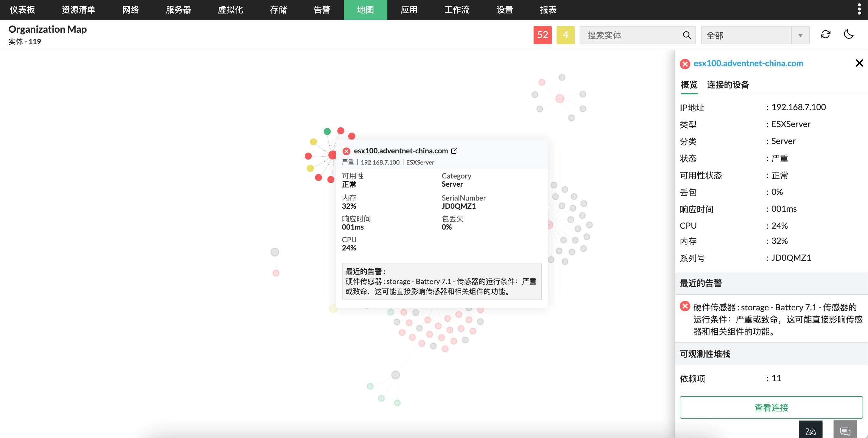This screenshot has width=868, height=438.
Task: Click the critical status icon beside esx100 title
Action: [347, 151]
